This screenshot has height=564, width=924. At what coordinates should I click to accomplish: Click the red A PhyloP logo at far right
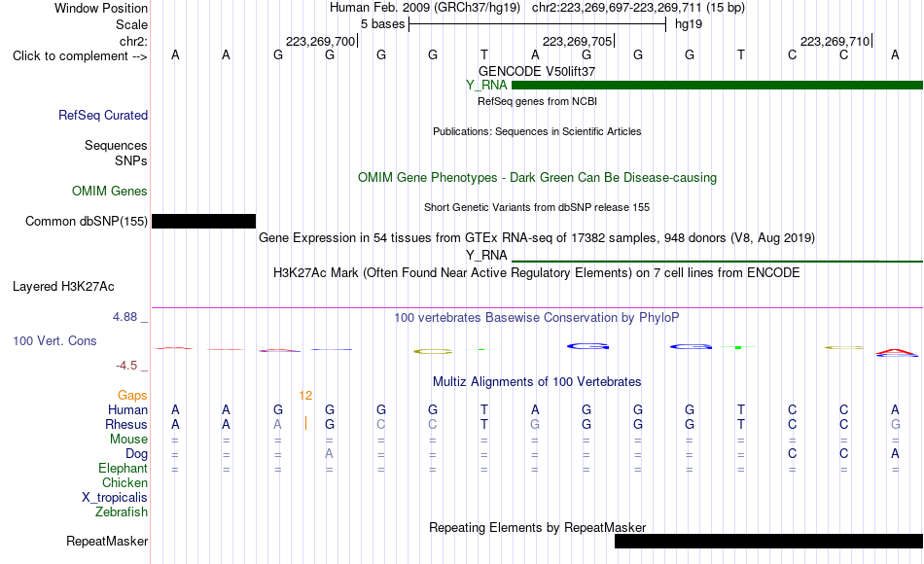pyautogui.click(x=897, y=353)
